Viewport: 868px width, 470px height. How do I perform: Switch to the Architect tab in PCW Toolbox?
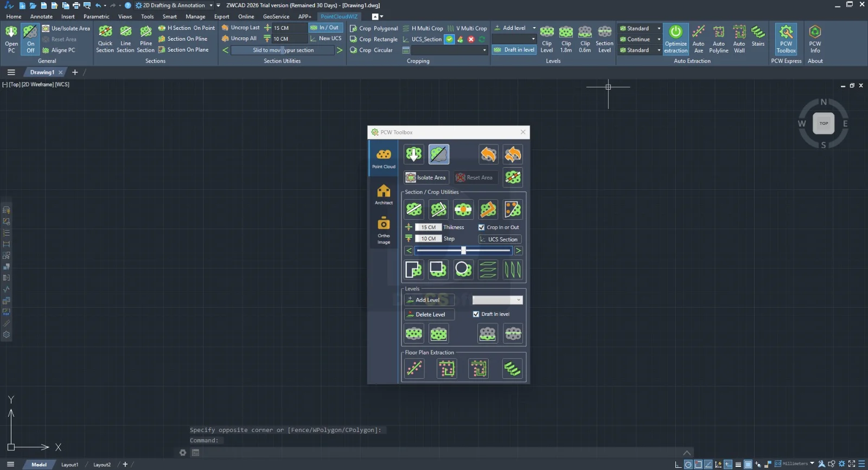384,194
